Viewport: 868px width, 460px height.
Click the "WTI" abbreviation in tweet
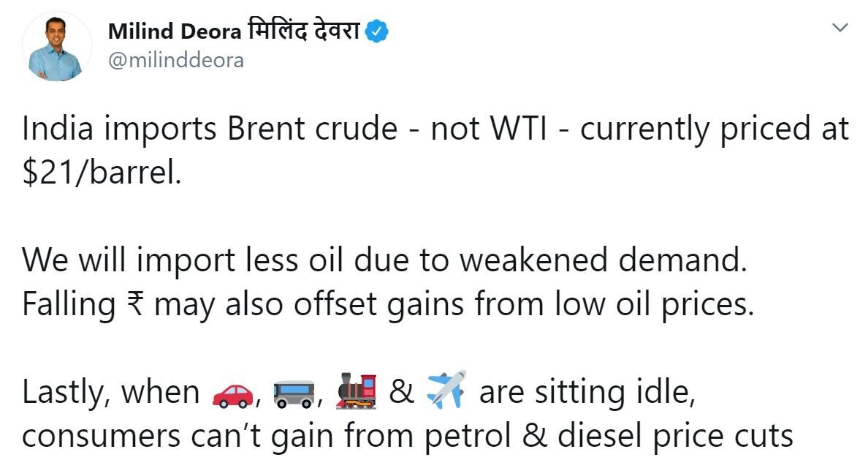click(514, 130)
